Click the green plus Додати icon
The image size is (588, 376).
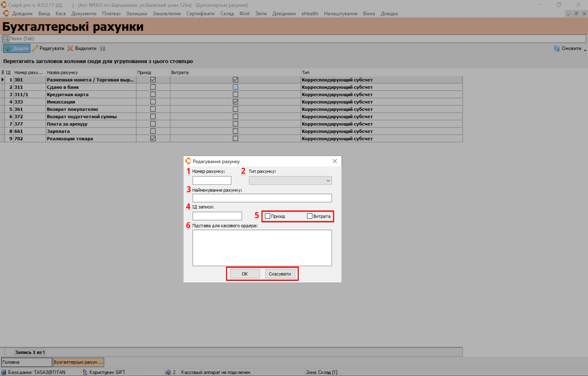[8, 48]
